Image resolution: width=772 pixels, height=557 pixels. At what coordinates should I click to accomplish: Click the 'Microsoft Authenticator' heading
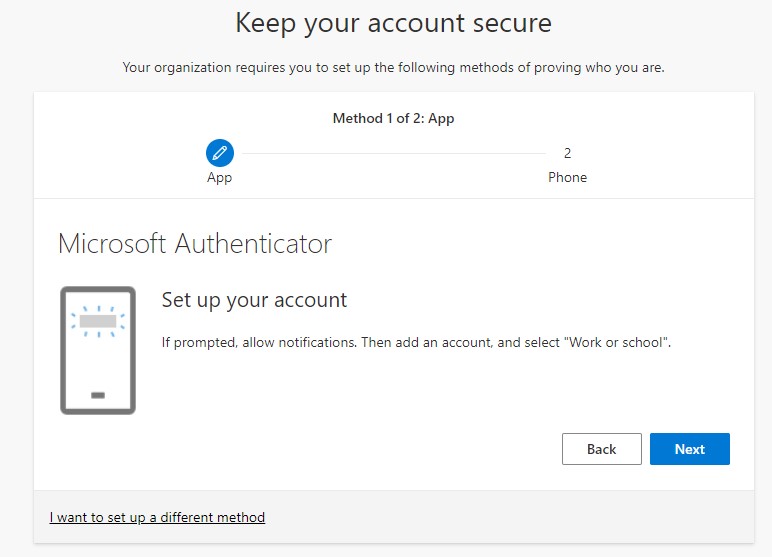(195, 243)
